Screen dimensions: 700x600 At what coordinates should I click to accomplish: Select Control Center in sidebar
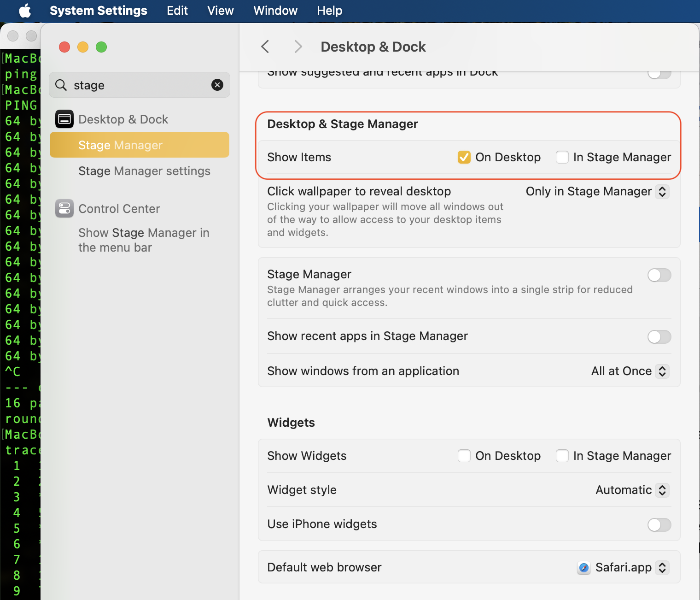pyautogui.click(x=119, y=209)
